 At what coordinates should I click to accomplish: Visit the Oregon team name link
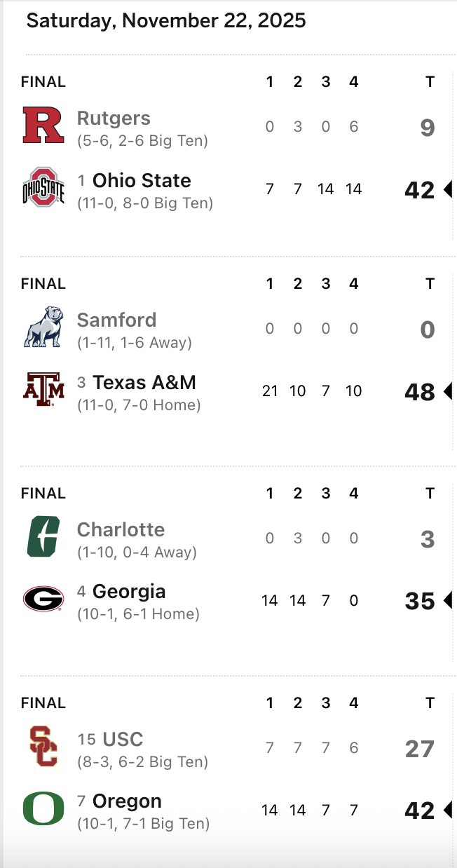127,801
